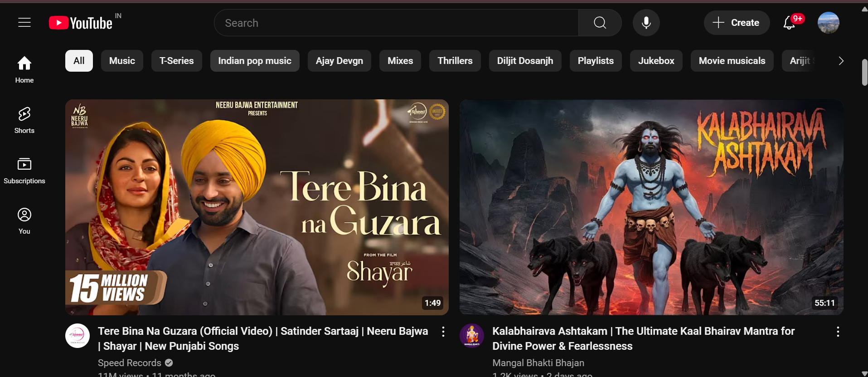Select the Diljit Dosanjh filter chip
Image resolution: width=868 pixels, height=377 pixels.
coord(525,61)
